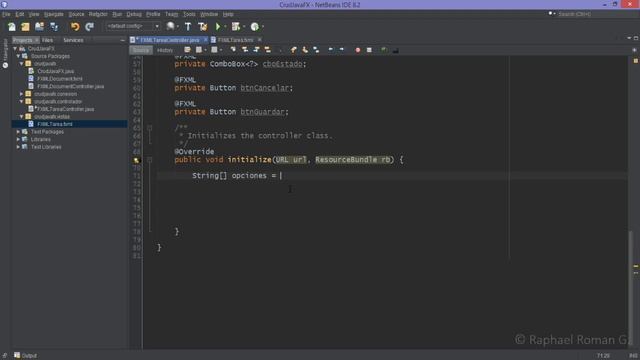Select FXMLDocument.fxml in project tree
The width and height of the screenshot is (640, 360).
60,79
